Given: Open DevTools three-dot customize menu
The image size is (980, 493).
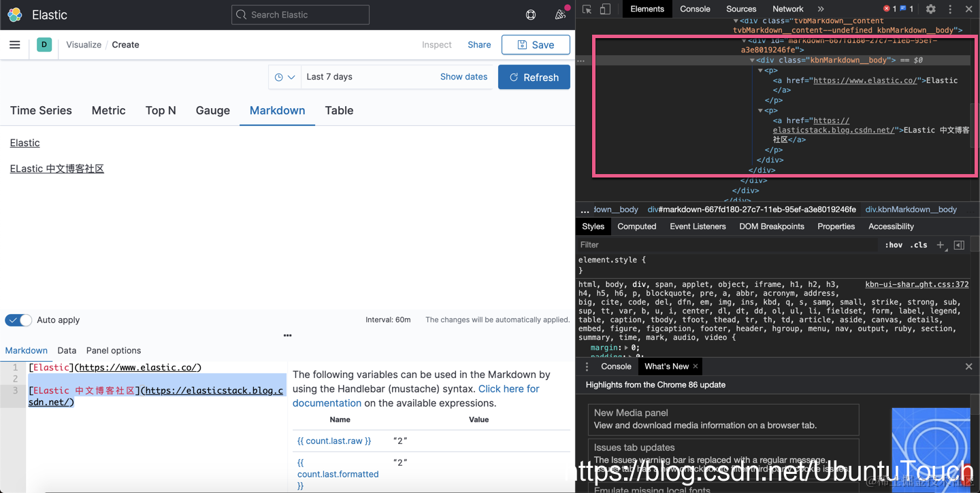Looking at the screenshot, I should point(950,9).
